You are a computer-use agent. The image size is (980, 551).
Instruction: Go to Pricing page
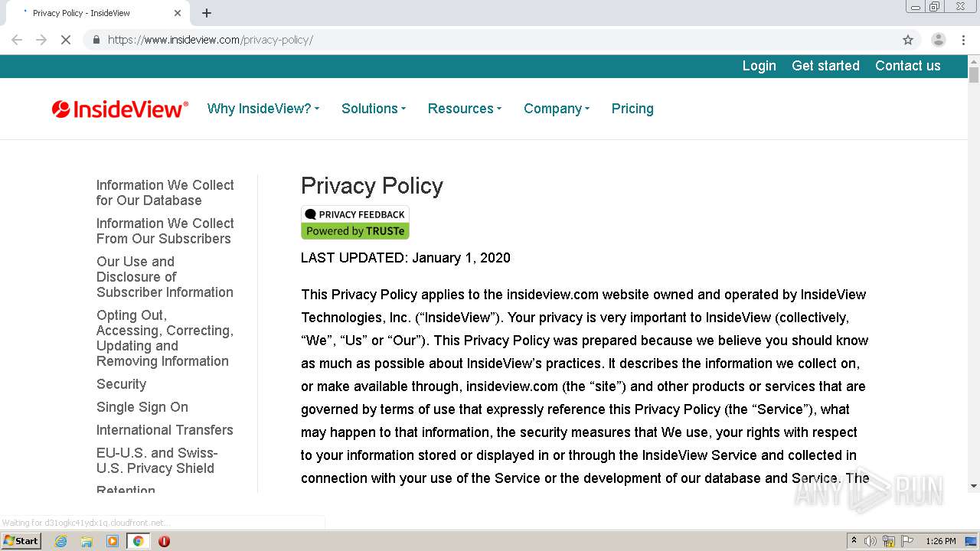pyautogui.click(x=632, y=109)
